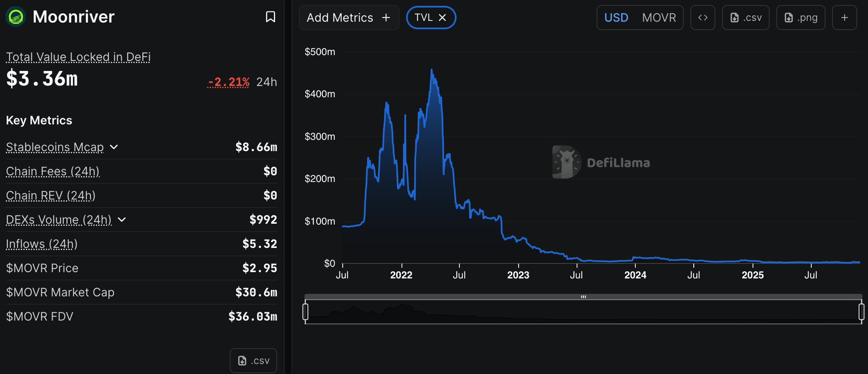Remove the TVL metric chip
This screenshot has width=868, height=374.
(442, 17)
